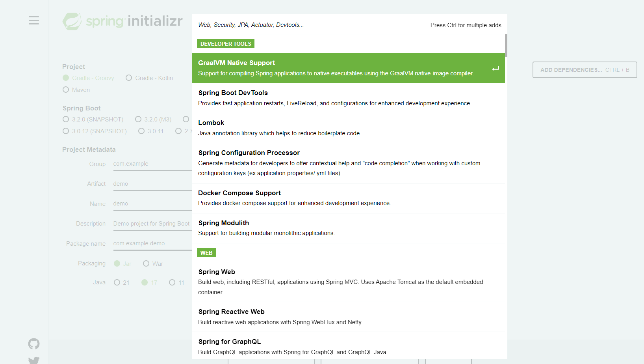Click the enter-arrow icon on GraalVM row

click(x=496, y=68)
